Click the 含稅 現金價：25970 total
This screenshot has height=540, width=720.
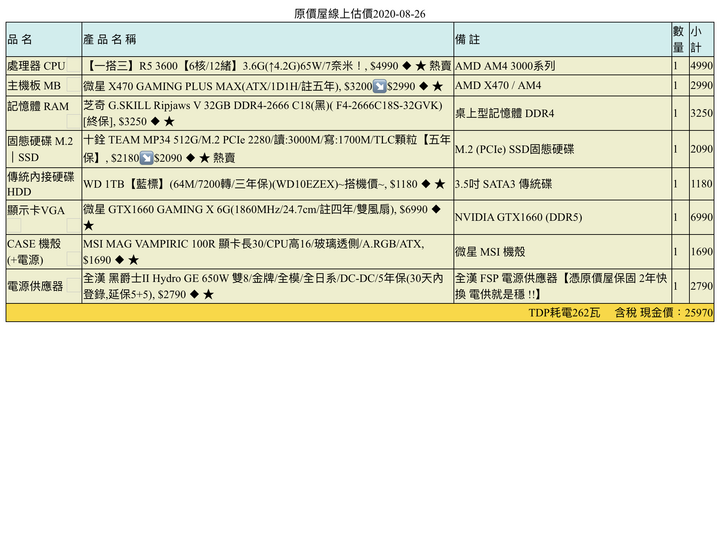(x=664, y=313)
